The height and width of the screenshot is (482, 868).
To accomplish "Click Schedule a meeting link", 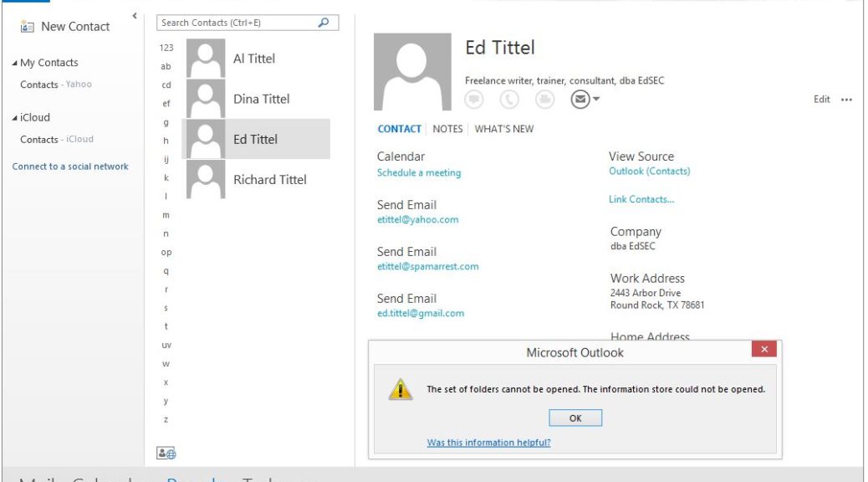I will [x=419, y=173].
